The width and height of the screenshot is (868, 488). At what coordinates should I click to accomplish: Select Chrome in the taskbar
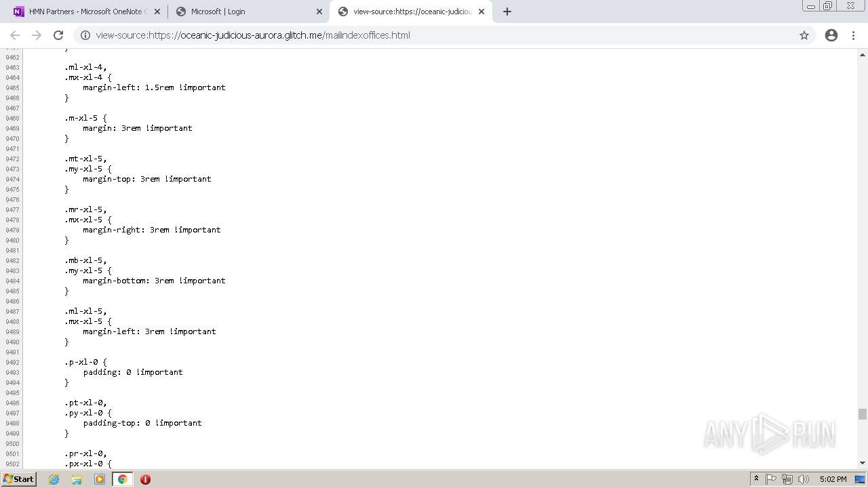point(122,479)
